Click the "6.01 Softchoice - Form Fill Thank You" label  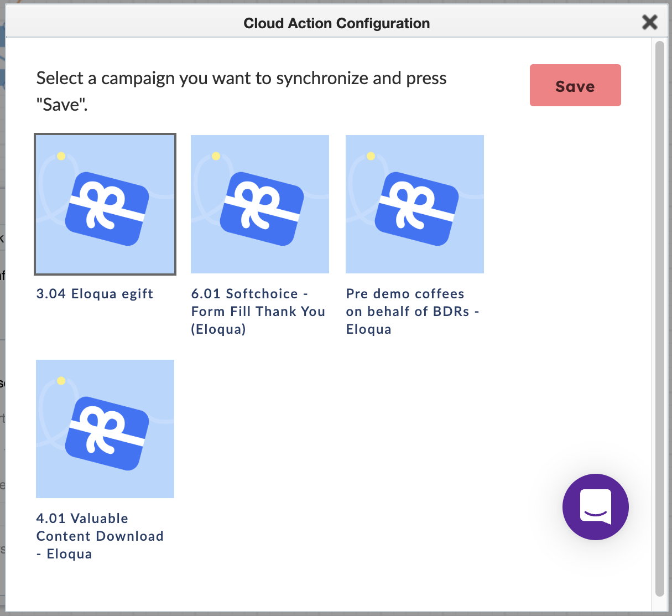(258, 312)
